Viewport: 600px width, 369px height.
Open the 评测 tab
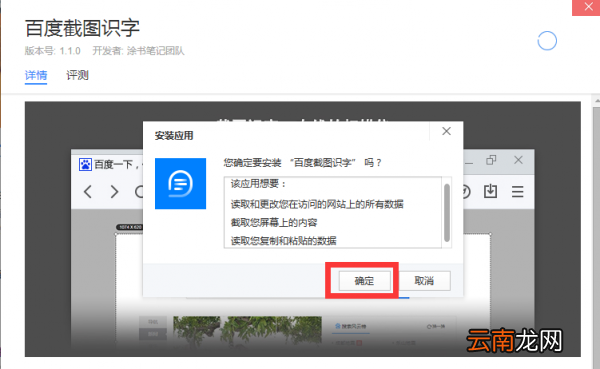77,75
